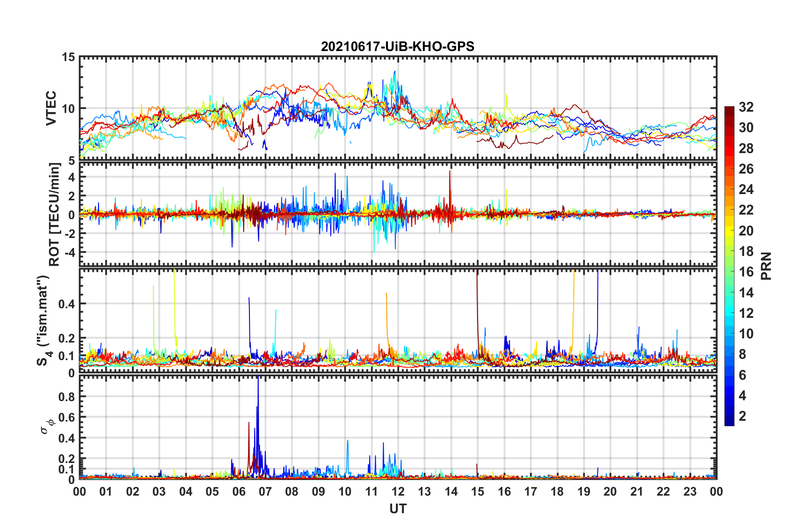Click the "0.6" tick on the sigma-phi axis

coord(66,417)
